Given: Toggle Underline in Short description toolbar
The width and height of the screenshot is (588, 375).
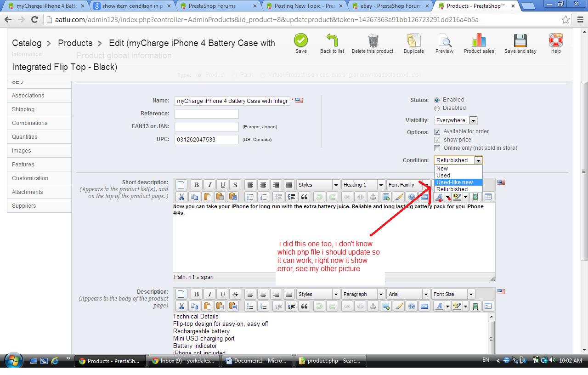Looking at the screenshot, I should (222, 185).
